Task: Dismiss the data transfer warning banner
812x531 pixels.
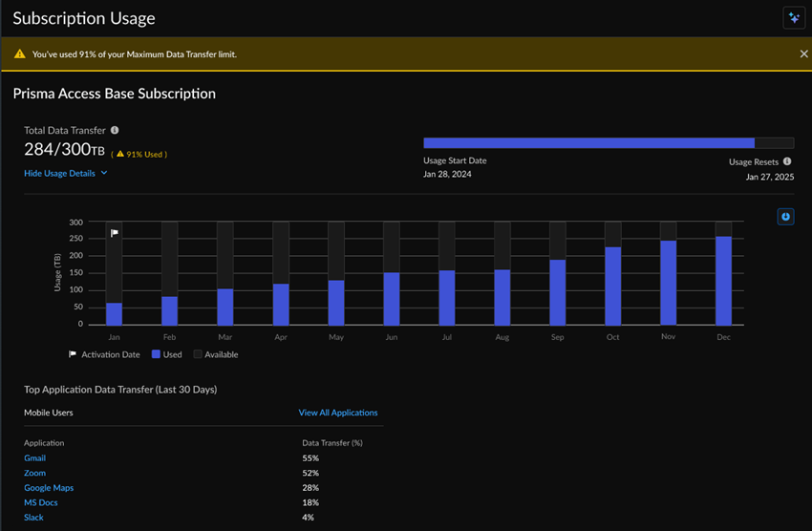Action: click(803, 54)
